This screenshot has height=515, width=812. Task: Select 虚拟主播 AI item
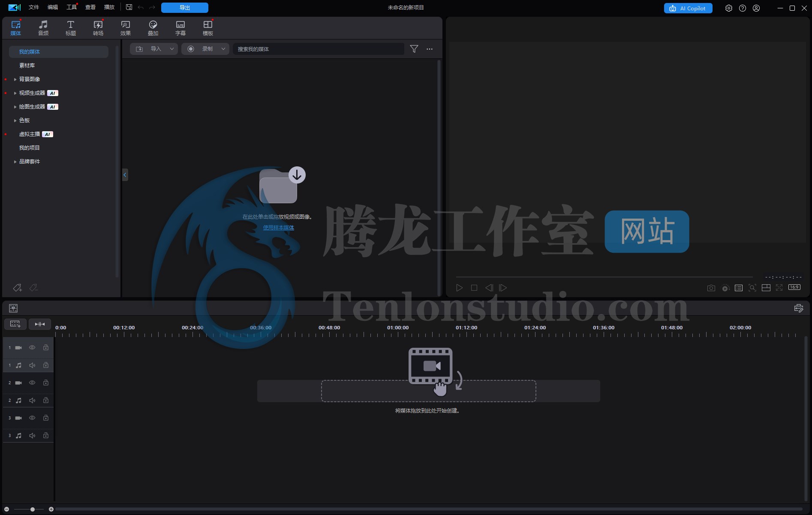pyautogui.click(x=36, y=134)
